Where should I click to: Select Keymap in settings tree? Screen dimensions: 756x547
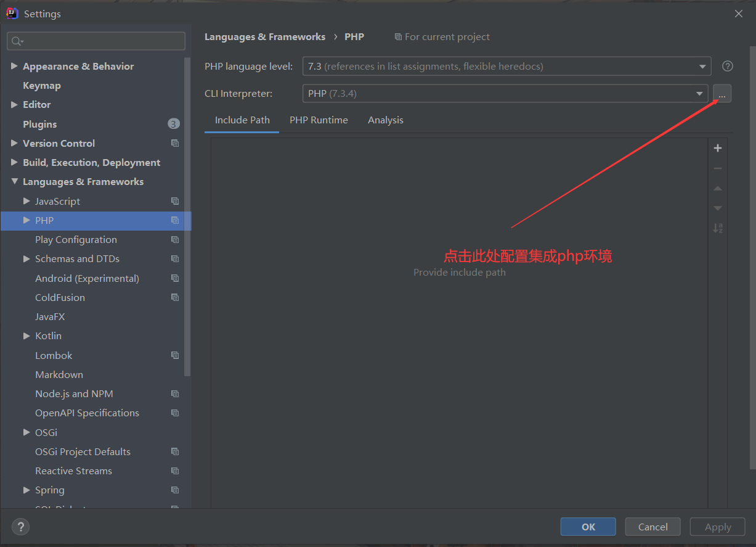pyautogui.click(x=42, y=85)
